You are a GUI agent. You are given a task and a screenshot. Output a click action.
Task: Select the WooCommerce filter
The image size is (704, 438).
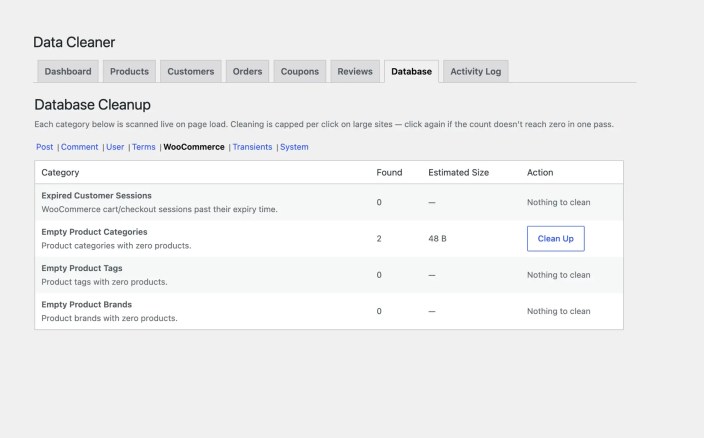194,147
